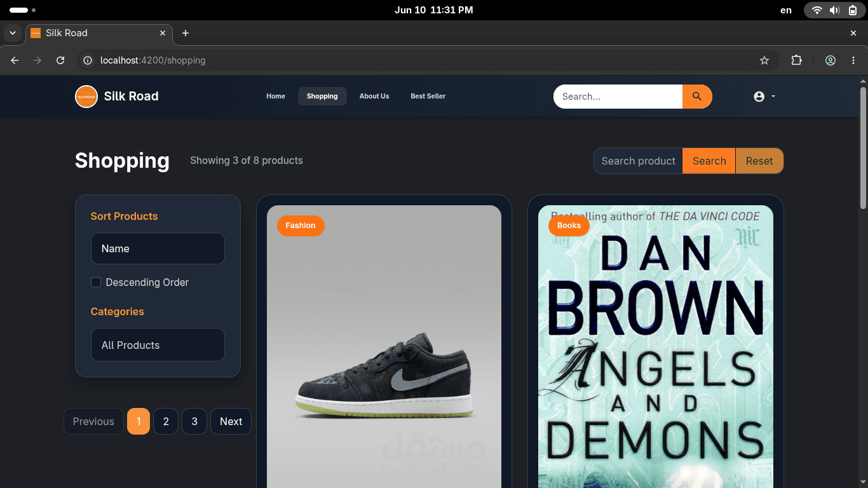
Task: Open the All Products category dropdown
Action: coord(158,345)
